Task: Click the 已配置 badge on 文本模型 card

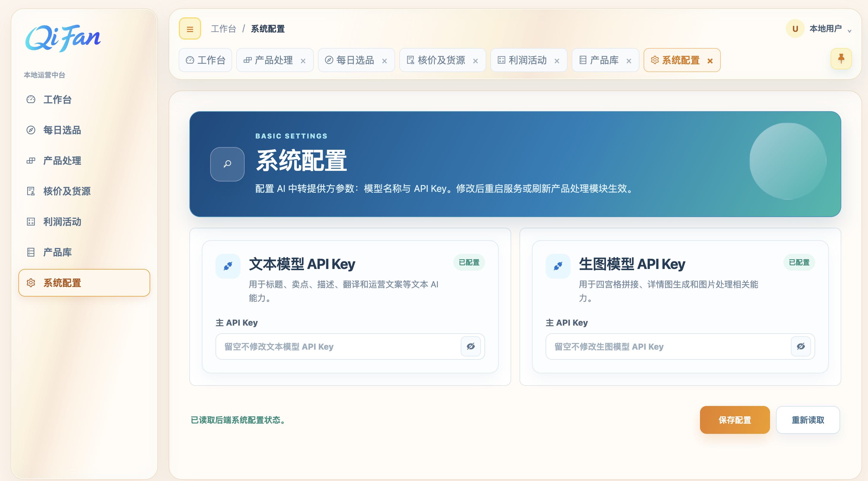Action: pos(469,262)
